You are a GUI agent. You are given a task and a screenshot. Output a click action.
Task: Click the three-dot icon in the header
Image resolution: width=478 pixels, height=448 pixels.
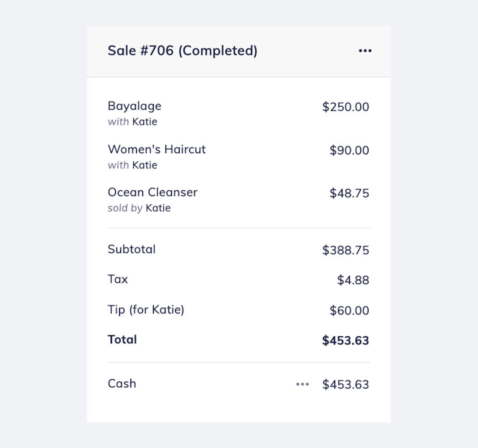coord(365,50)
